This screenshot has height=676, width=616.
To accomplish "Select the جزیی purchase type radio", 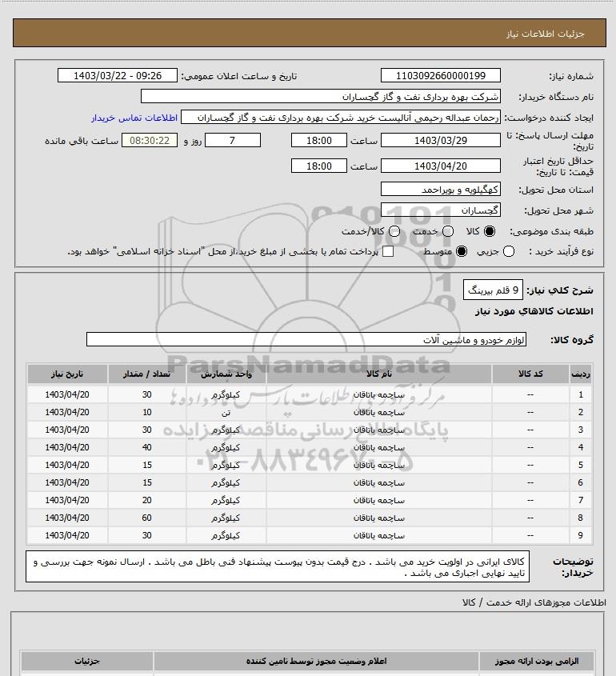I will click(x=509, y=251).
